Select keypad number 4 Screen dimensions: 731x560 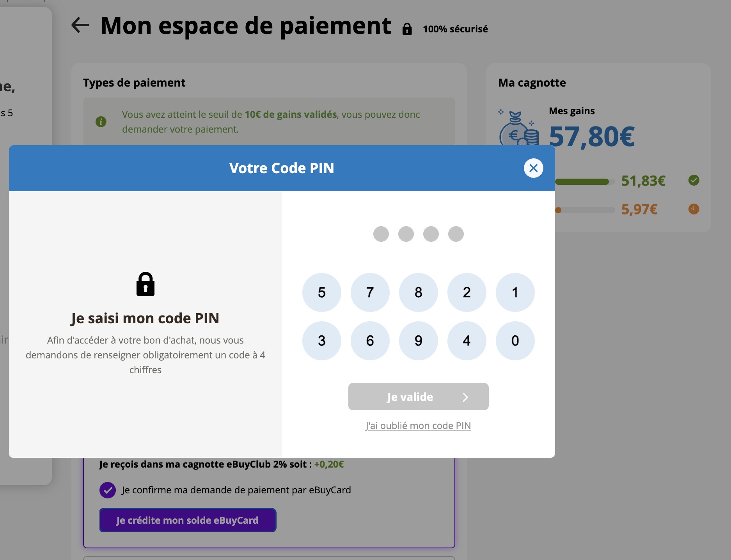467,341
